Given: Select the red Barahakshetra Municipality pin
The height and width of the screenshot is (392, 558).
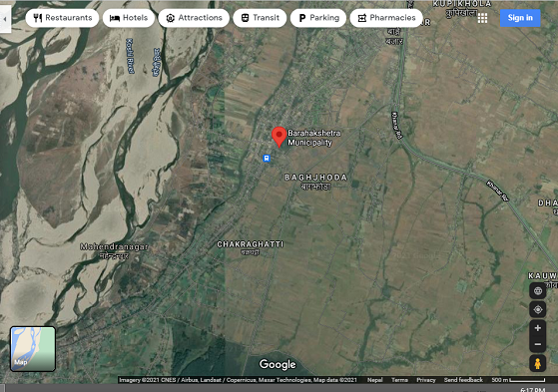Looking at the screenshot, I should pos(279,137).
